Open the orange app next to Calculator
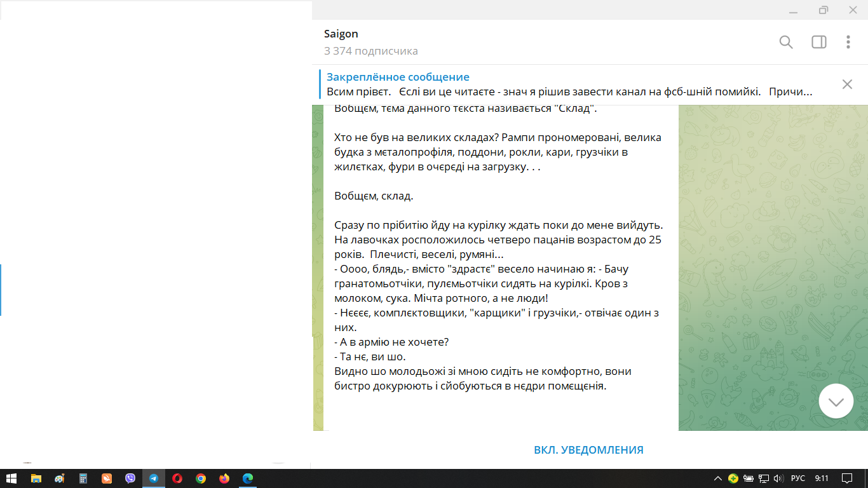Screen dimensions: 868x488 pos(107,478)
